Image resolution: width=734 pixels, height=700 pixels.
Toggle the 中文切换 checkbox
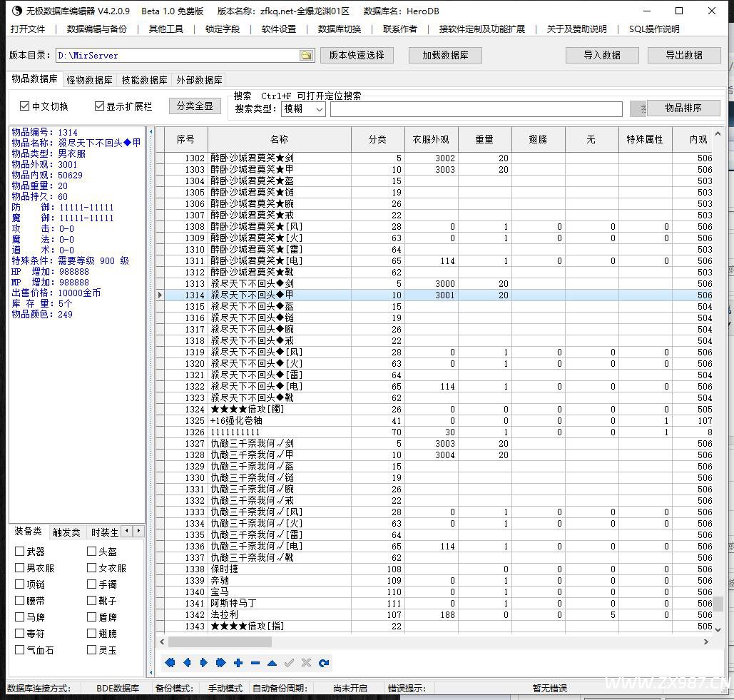point(25,106)
